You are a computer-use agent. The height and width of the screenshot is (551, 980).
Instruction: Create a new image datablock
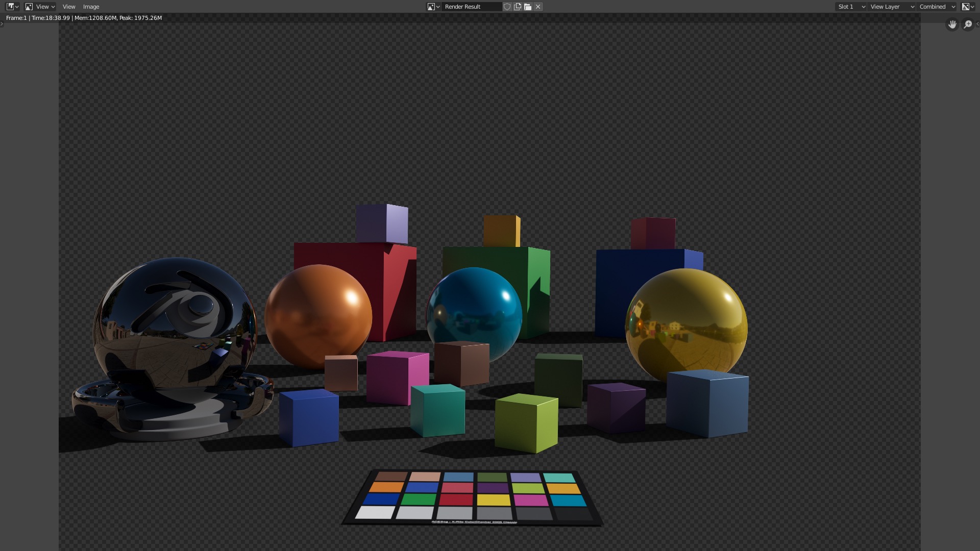[x=517, y=7]
